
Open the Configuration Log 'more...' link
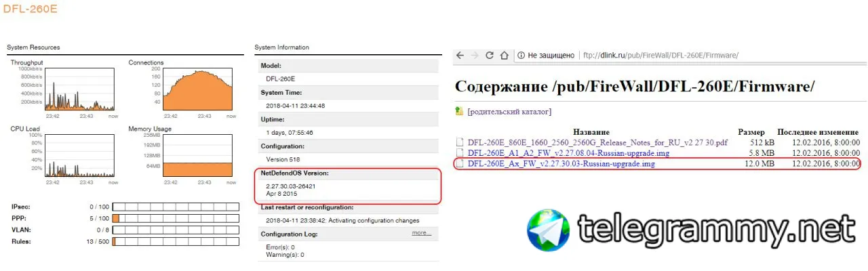421,233
